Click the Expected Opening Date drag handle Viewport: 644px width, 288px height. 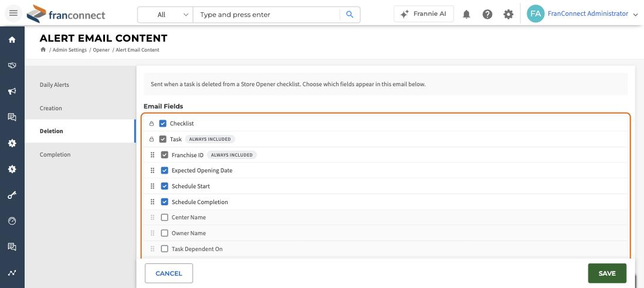coord(152,171)
